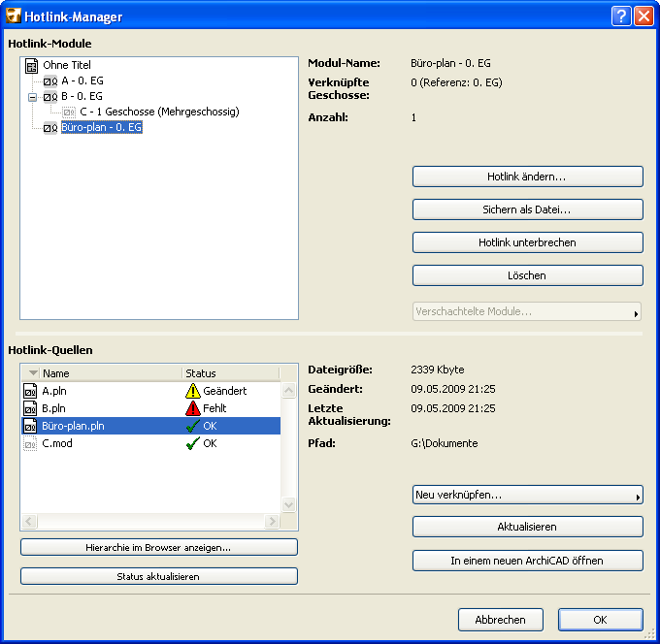Click the Büro-plan.pln file icon
Image resolution: width=660 pixels, height=644 pixels.
tap(30, 426)
